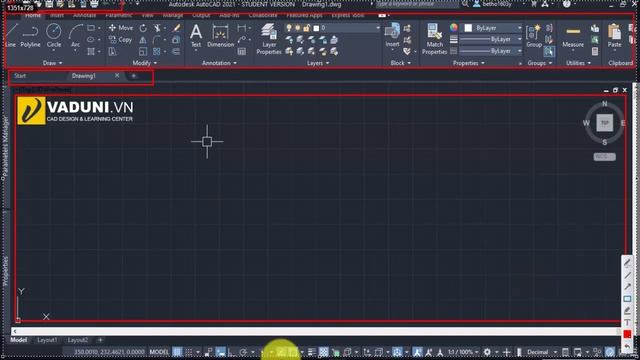Open the Home ribbon tab
This screenshot has width=640, height=360.
(x=33, y=16)
